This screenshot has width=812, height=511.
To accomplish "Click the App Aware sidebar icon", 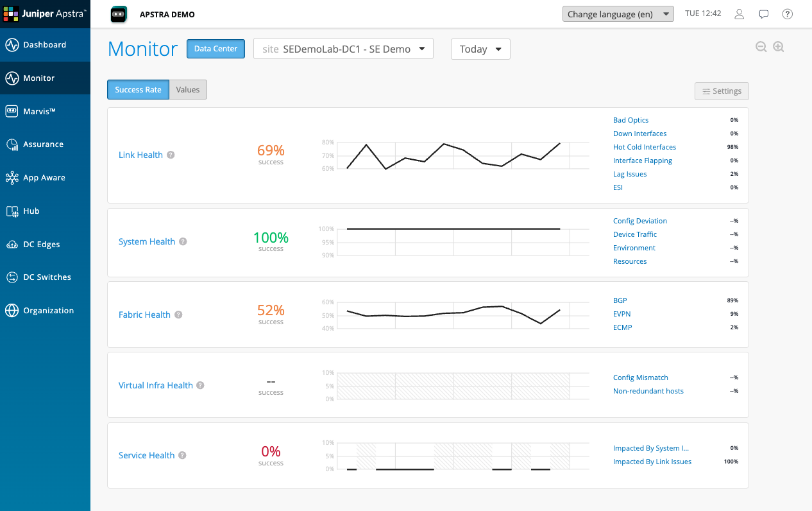I will 45,177.
